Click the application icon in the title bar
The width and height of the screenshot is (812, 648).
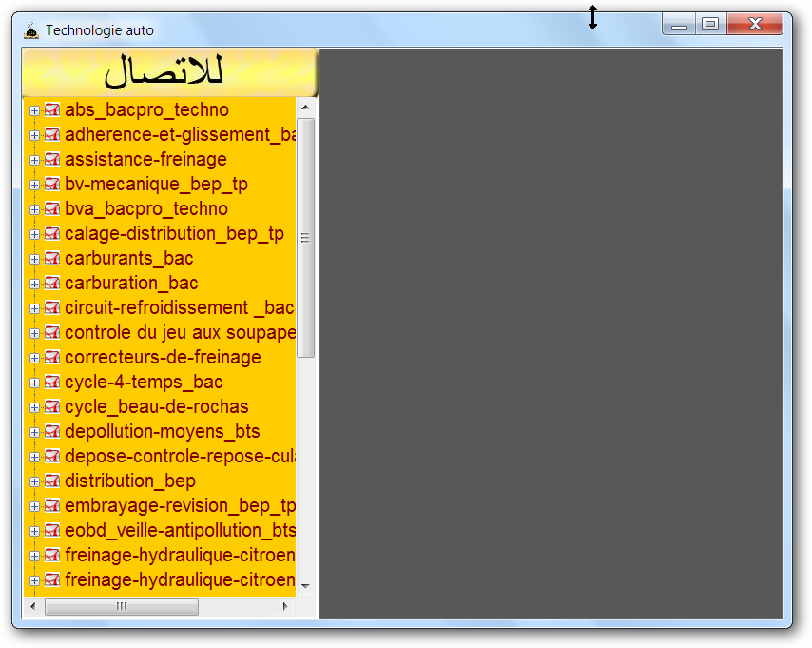pyautogui.click(x=31, y=30)
